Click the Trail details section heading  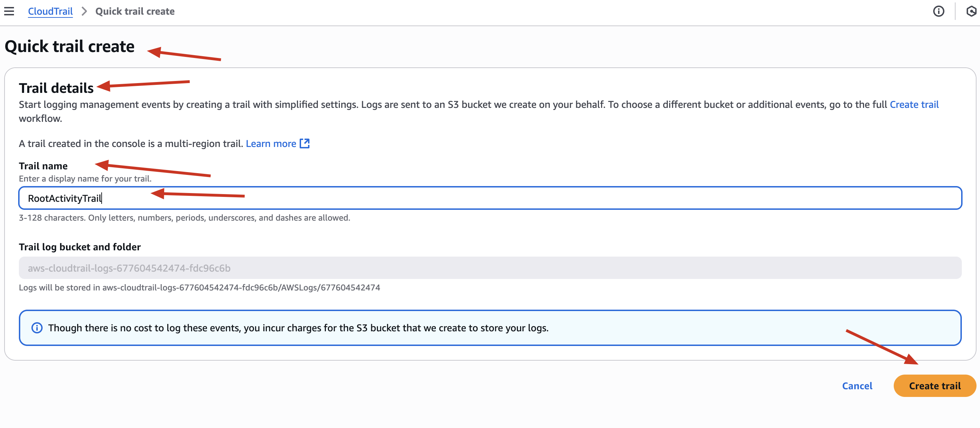[56, 88]
